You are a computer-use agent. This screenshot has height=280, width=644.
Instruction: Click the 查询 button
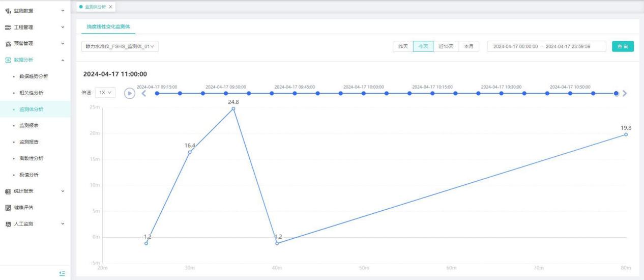click(x=623, y=46)
